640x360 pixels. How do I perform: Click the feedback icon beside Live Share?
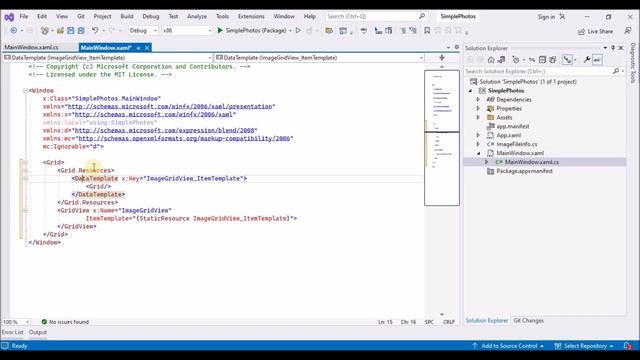(x=628, y=31)
